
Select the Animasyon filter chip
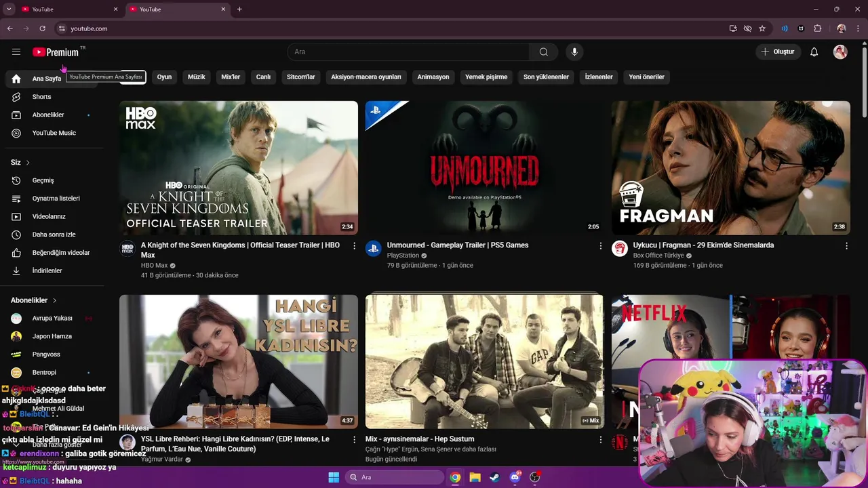click(x=433, y=77)
